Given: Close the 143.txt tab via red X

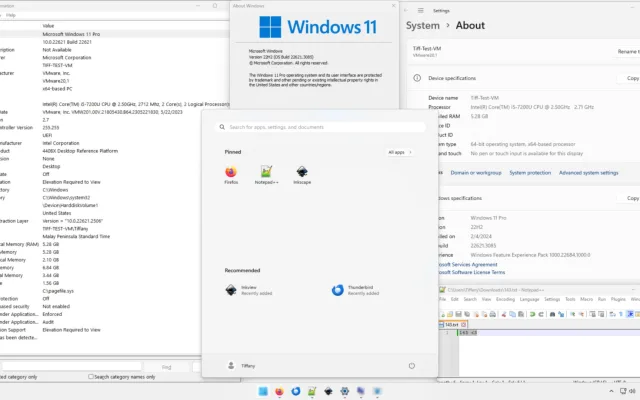Looking at the screenshot, I should (x=463, y=324).
